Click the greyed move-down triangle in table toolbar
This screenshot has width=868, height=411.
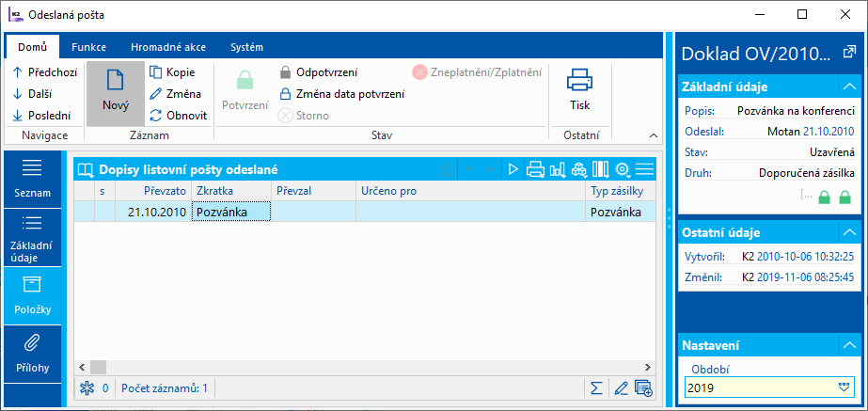[469, 169]
